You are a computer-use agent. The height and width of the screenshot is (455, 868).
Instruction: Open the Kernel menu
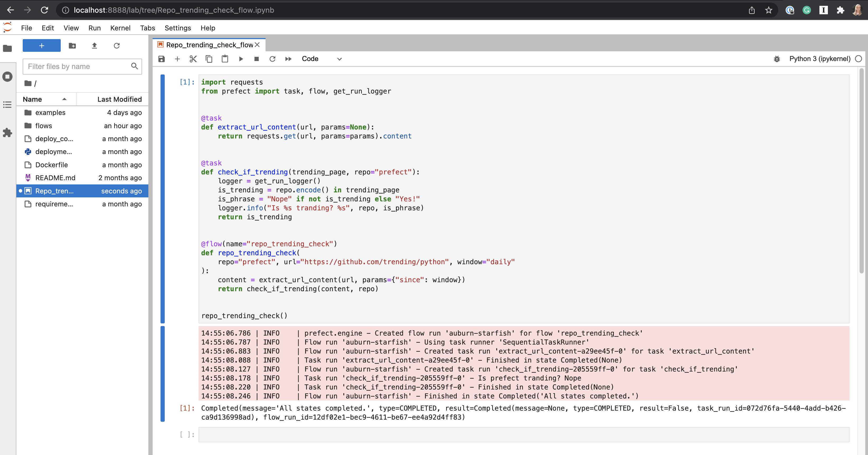click(120, 28)
